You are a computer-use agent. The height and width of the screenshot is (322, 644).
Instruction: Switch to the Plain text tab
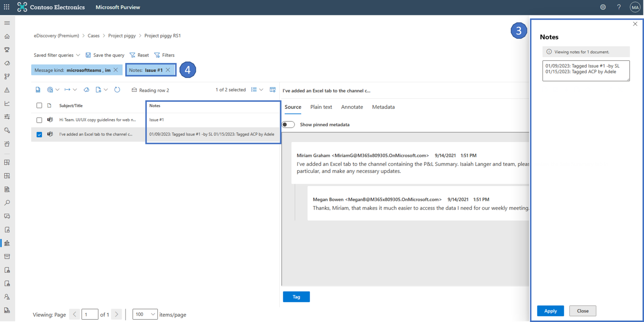[x=321, y=107]
